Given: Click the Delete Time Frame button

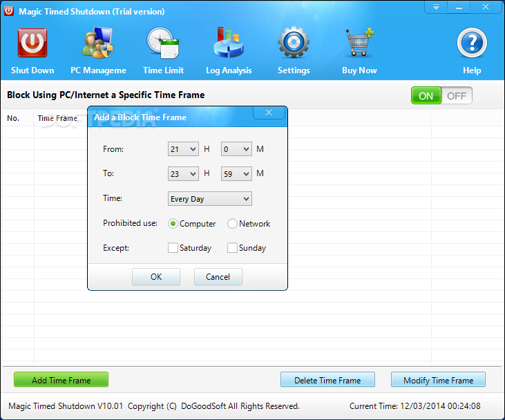Looking at the screenshot, I should coord(327,380).
